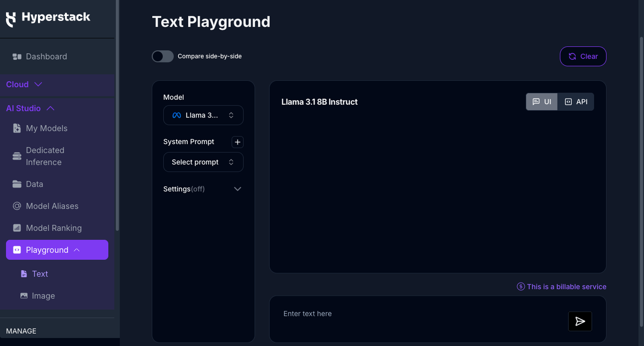Open the Model dropdown showing Llama 3...
The image size is (644, 346).
tap(203, 115)
